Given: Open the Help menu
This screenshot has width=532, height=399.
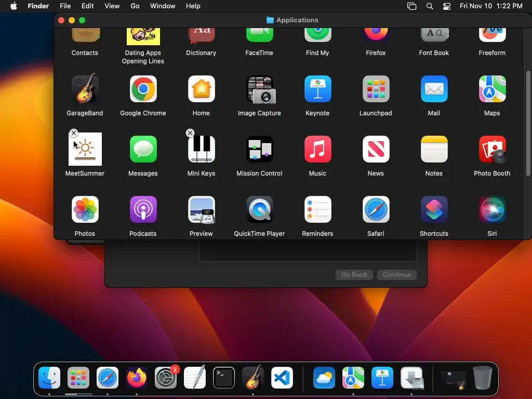Looking at the screenshot, I should tap(193, 6).
